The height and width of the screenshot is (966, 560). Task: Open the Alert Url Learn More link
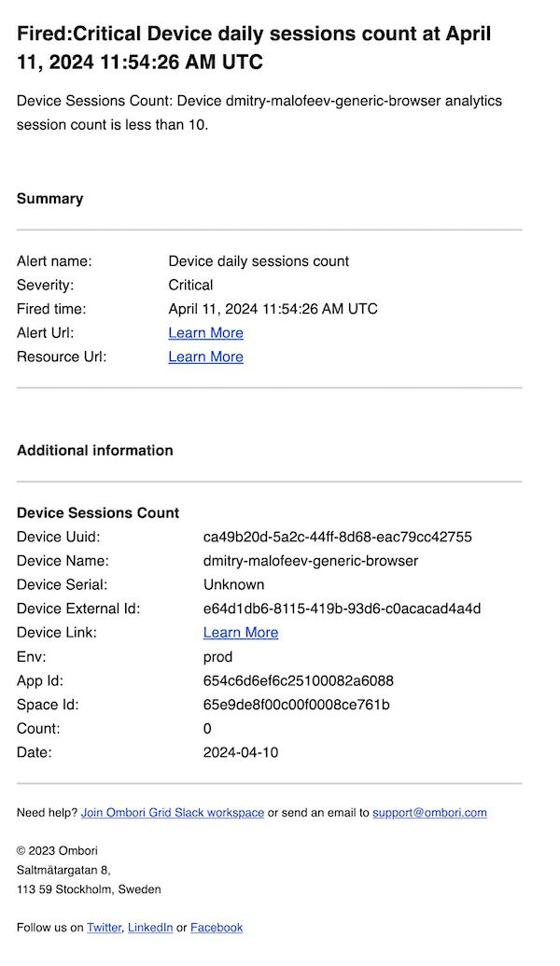tap(205, 333)
